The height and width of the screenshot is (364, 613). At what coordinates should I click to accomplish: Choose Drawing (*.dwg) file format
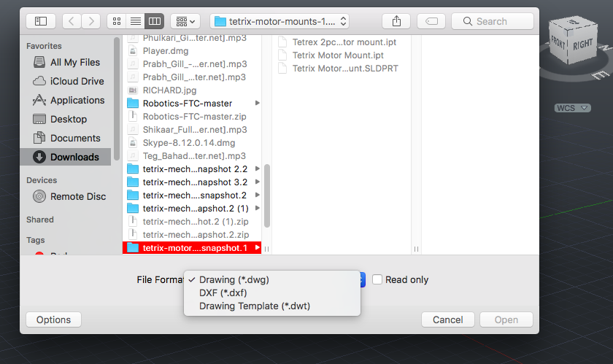(x=272, y=279)
